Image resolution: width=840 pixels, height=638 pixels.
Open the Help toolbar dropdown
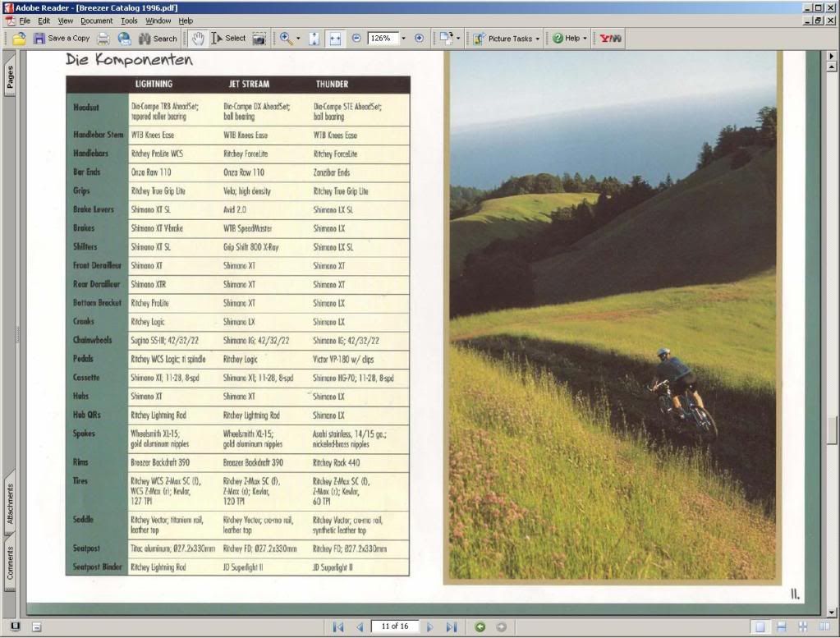[570, 39]
